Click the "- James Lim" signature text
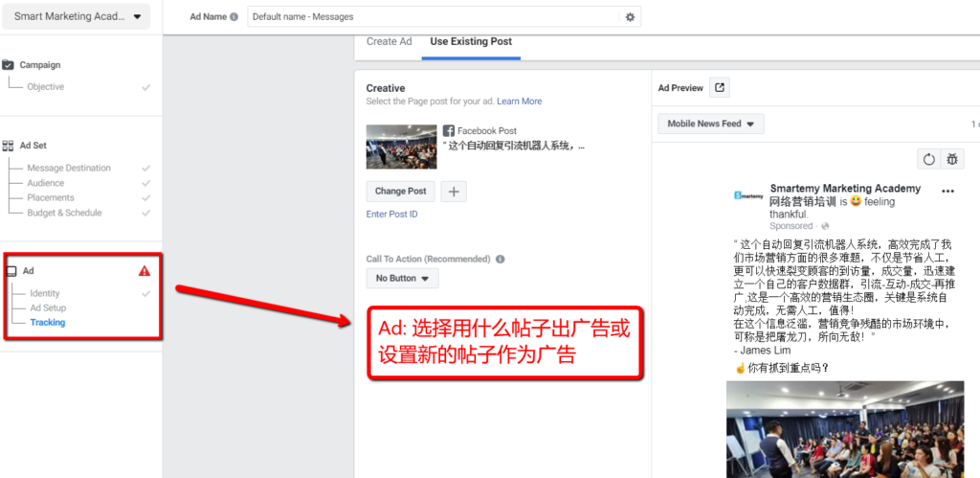The width and height of the screenshot is (980, 478). [762, 351]
